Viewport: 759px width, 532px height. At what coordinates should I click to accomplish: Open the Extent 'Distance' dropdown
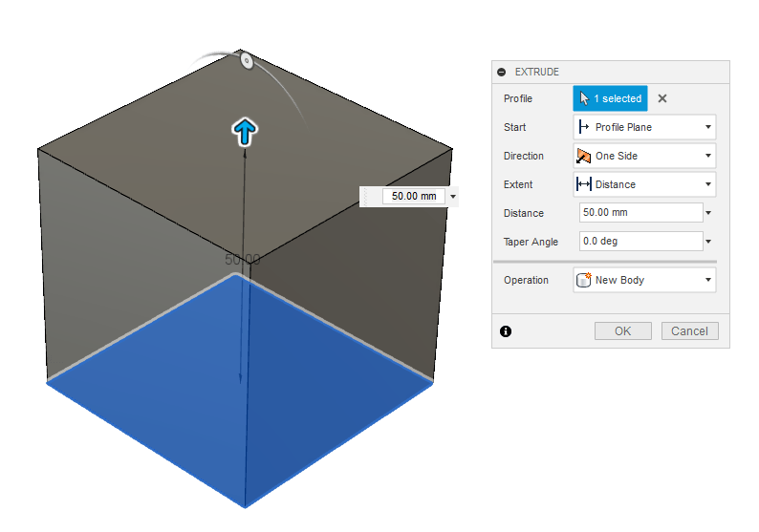pyautogui.click(x=644, y=184)
